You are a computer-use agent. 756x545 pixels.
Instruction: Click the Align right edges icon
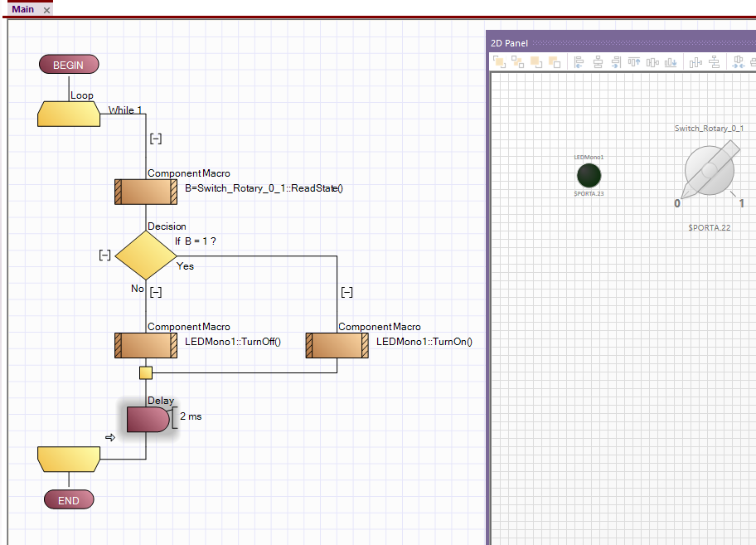[x=616, y=62]
